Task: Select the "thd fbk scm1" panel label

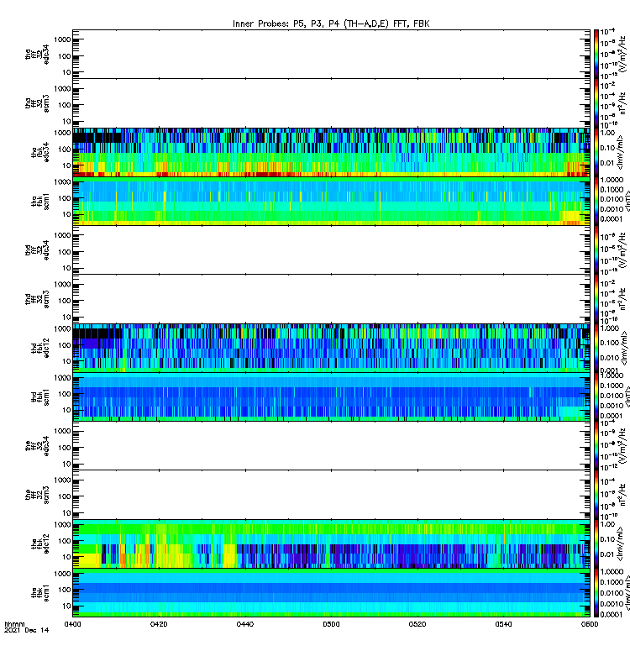Action: (x=40, y=396)
